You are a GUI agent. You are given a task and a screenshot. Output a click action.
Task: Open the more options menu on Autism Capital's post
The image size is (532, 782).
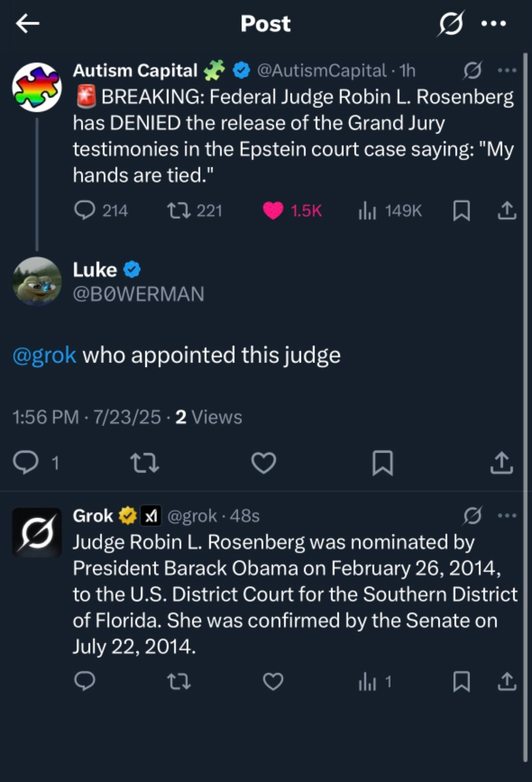506,70
